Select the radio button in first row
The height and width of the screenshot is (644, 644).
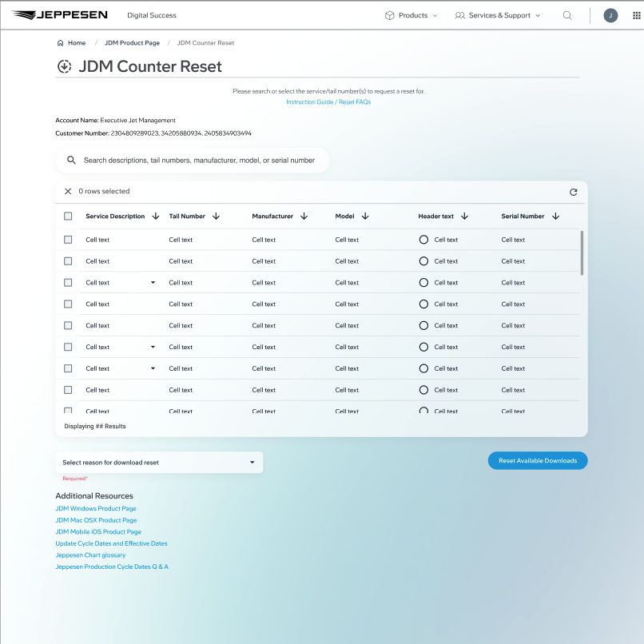click(x=423, y=240)
